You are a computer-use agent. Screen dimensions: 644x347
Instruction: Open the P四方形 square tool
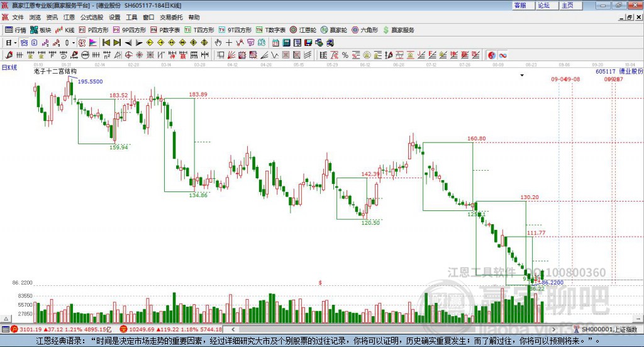(x=94, y=30)
